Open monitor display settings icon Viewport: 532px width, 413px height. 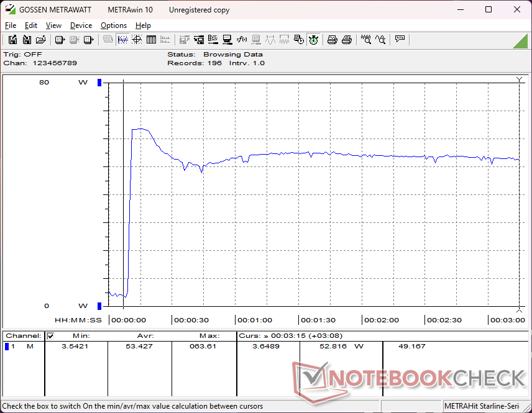(227, 40)
